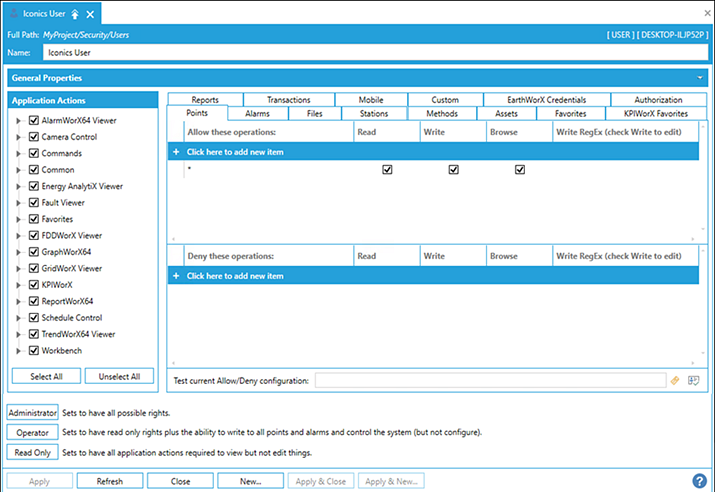The height and width of the screenshot is (492, 715).
Task: Click the Name input field
Action: point(375,51)
